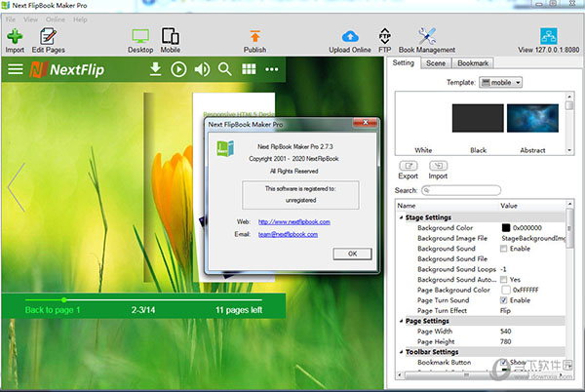Open the Template dropdown
Image resolution: width=585 pixels, height=392 pixels.
tap(500, 83)
